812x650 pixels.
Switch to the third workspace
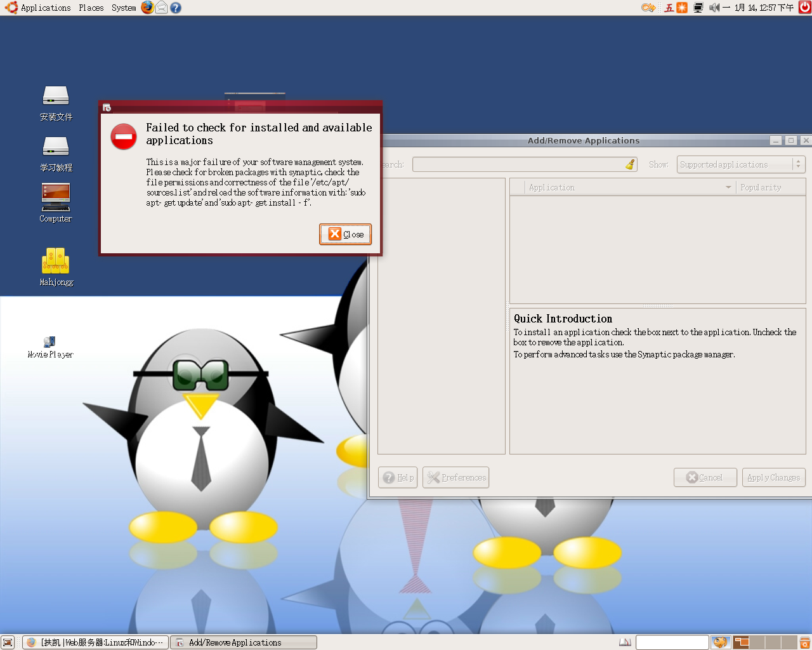tap(773, 642)
